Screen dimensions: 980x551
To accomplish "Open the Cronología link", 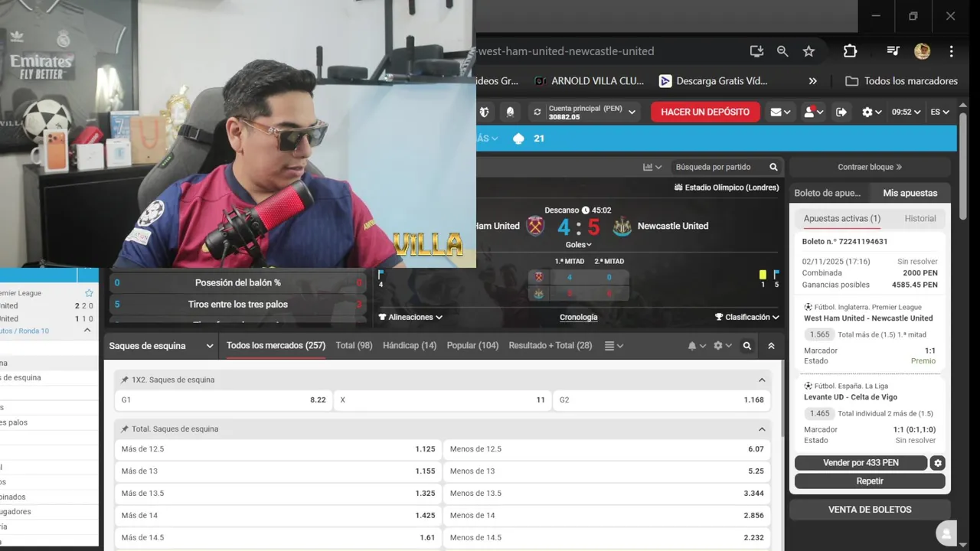I will (579, 317).
